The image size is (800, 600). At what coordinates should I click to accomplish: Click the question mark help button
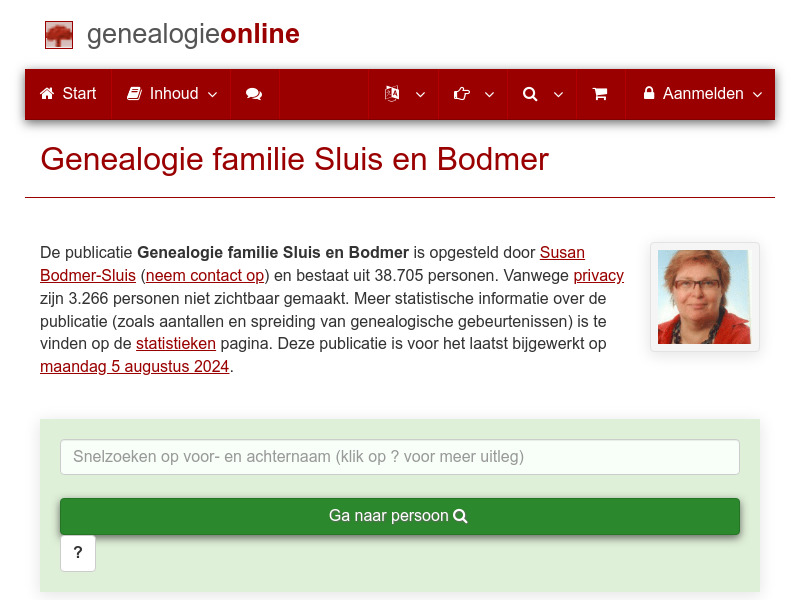coord(78,553)
